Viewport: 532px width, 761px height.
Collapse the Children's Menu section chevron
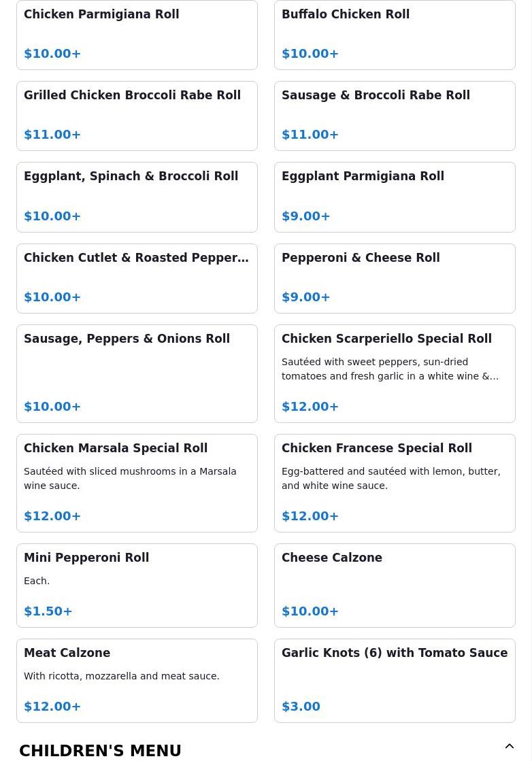coord(509,747)
